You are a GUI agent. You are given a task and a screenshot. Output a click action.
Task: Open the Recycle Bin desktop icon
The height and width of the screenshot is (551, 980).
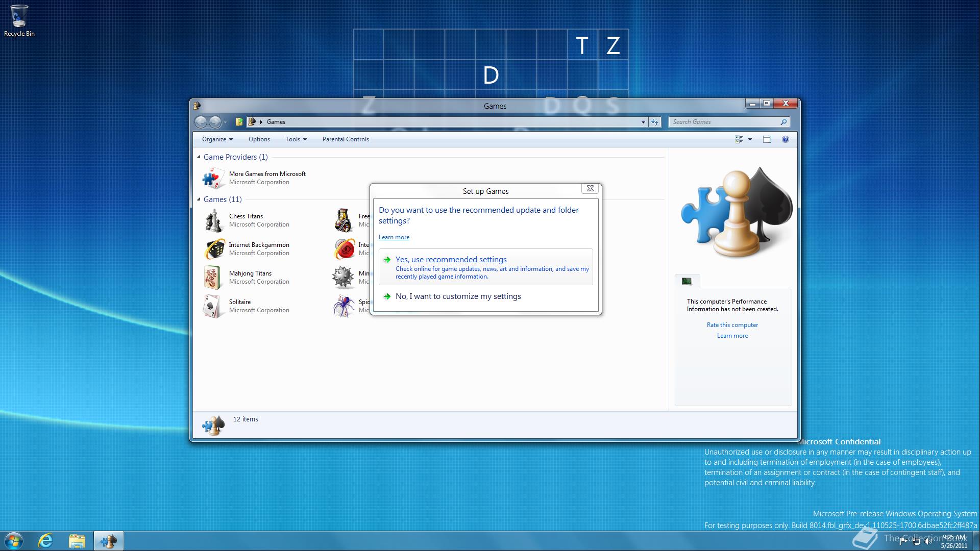(19, 20)
